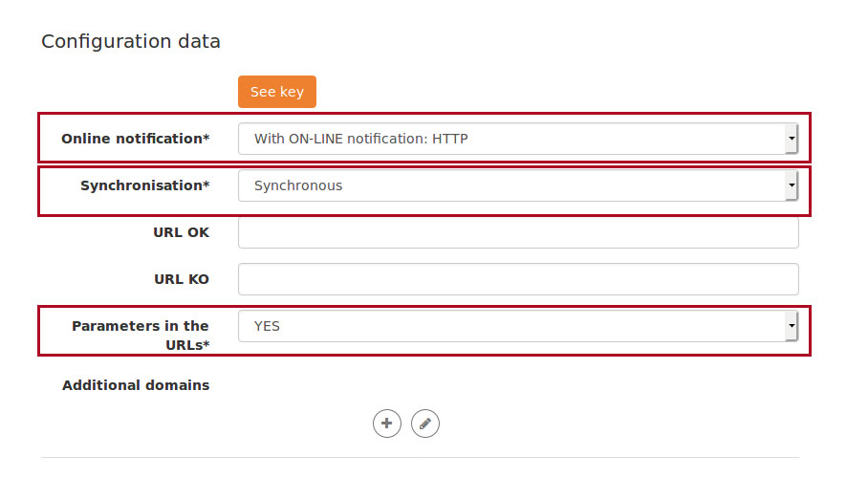Click the Parameters in the URLs* label

point(141,336)
